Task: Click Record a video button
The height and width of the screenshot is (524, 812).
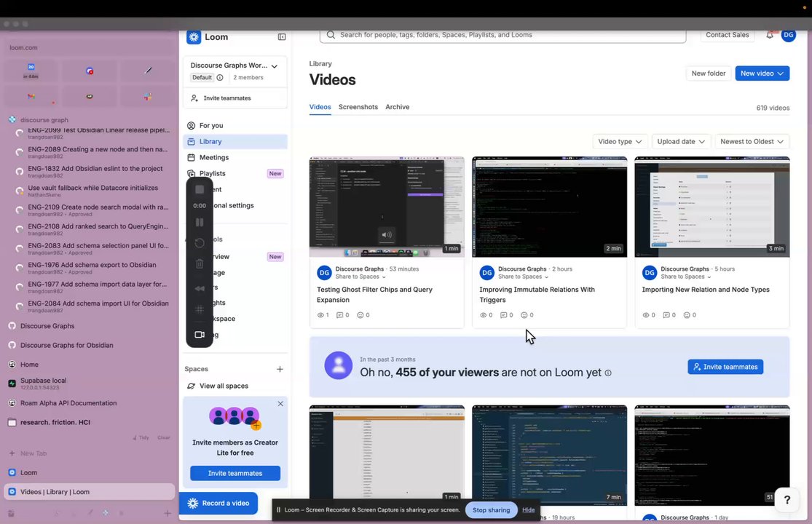Action: point(218,504)
